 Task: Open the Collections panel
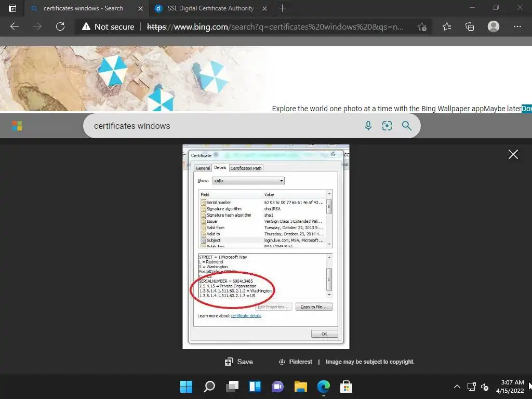[x=470, y=26]
